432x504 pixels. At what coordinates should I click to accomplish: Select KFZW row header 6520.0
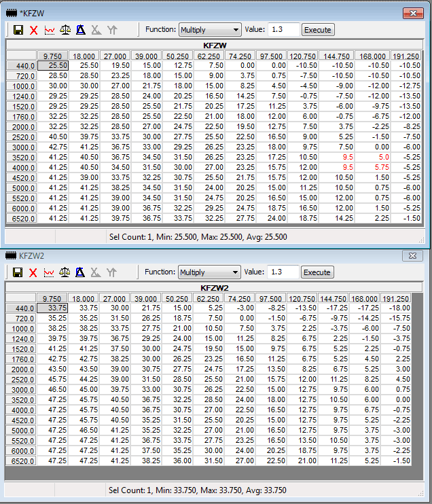click(x=22, y=219)
